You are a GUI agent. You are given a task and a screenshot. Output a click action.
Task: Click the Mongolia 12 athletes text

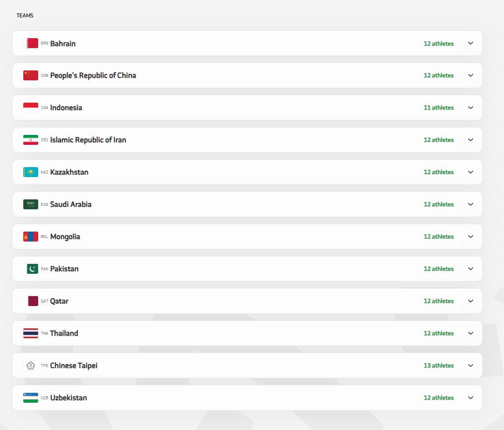pos(438,237)
